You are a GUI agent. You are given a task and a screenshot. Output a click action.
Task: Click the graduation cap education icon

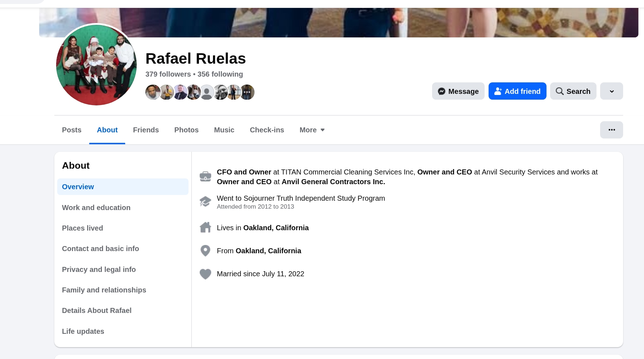click(205, 201)
